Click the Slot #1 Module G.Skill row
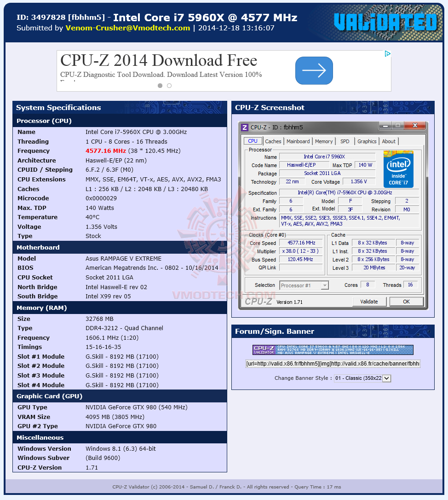448x500 pixels. tap(120, 356)
